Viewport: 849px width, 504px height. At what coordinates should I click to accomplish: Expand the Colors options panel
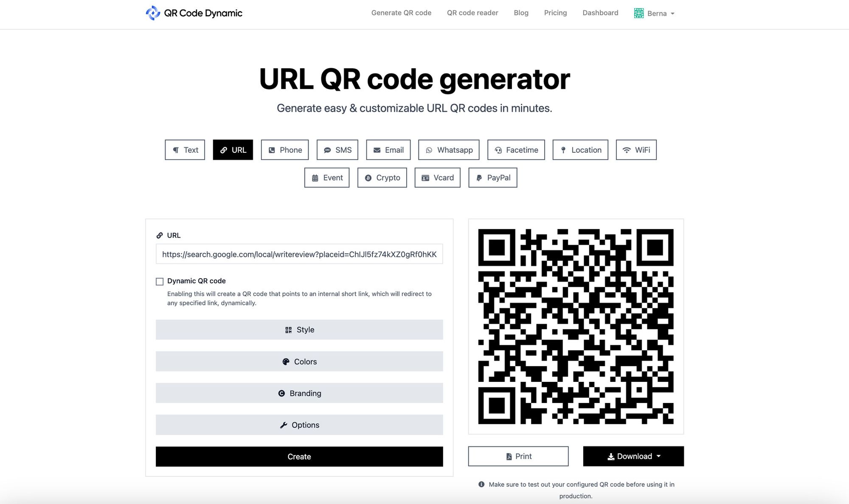pos(299,361)
